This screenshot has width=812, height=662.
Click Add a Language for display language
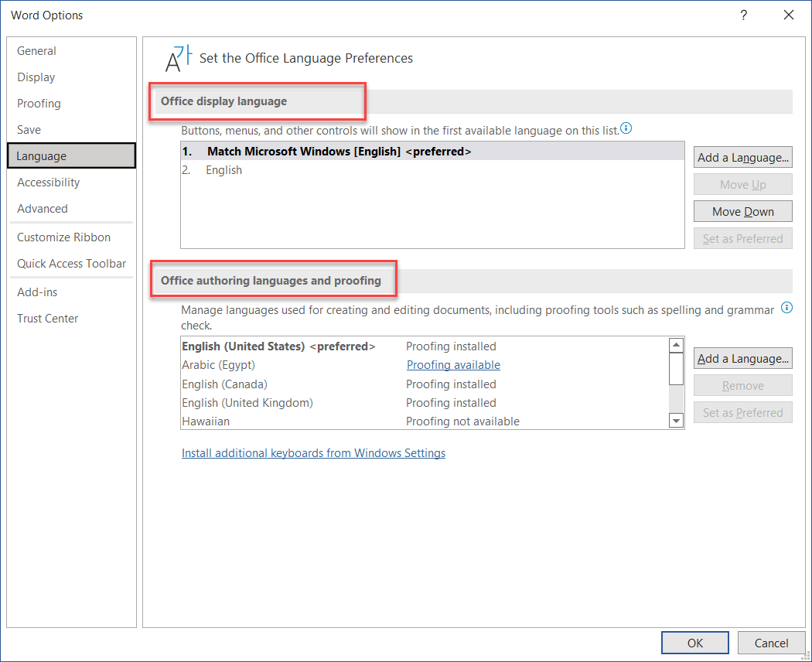point(742,158)
